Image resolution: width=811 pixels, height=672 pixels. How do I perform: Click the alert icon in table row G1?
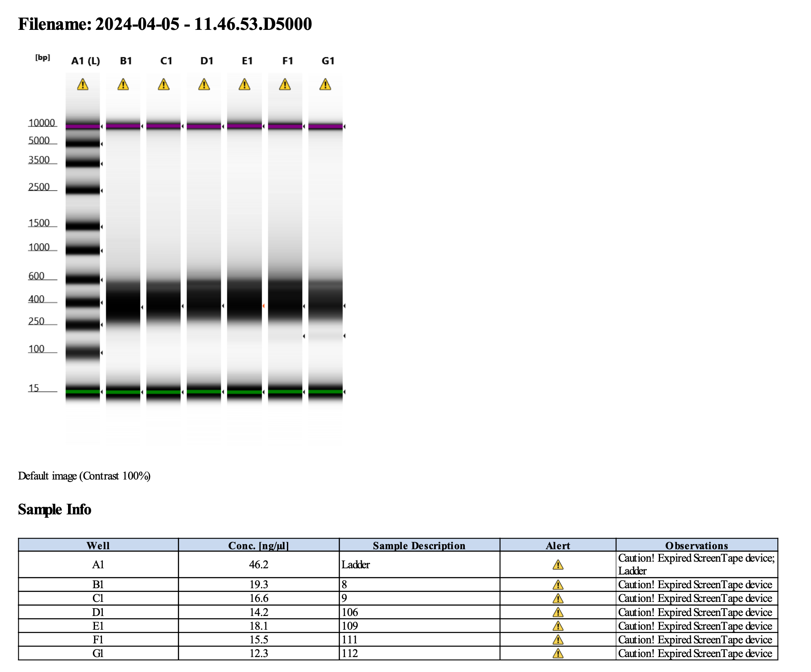[x=558, y=653]
